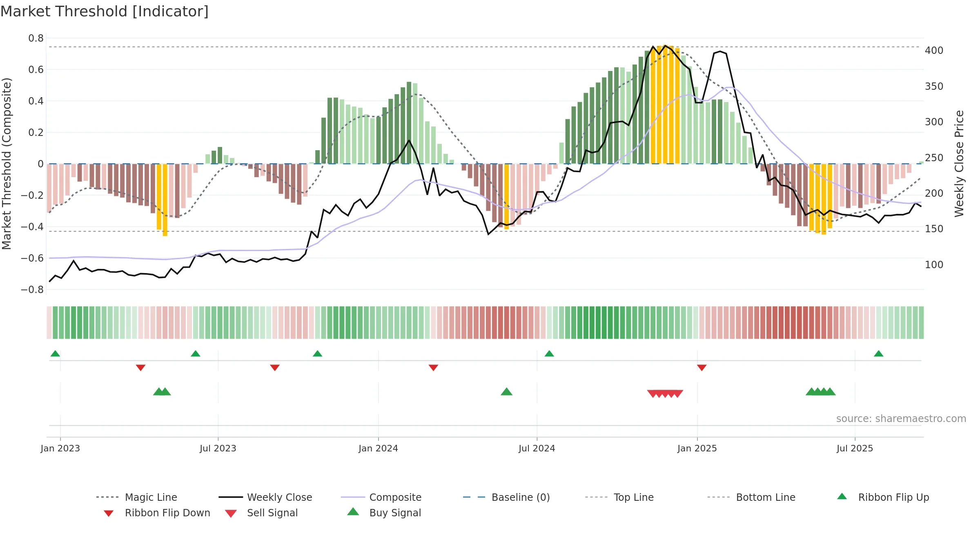
Task: Click the Jan 2025 axis label
Action: [697, 448]
